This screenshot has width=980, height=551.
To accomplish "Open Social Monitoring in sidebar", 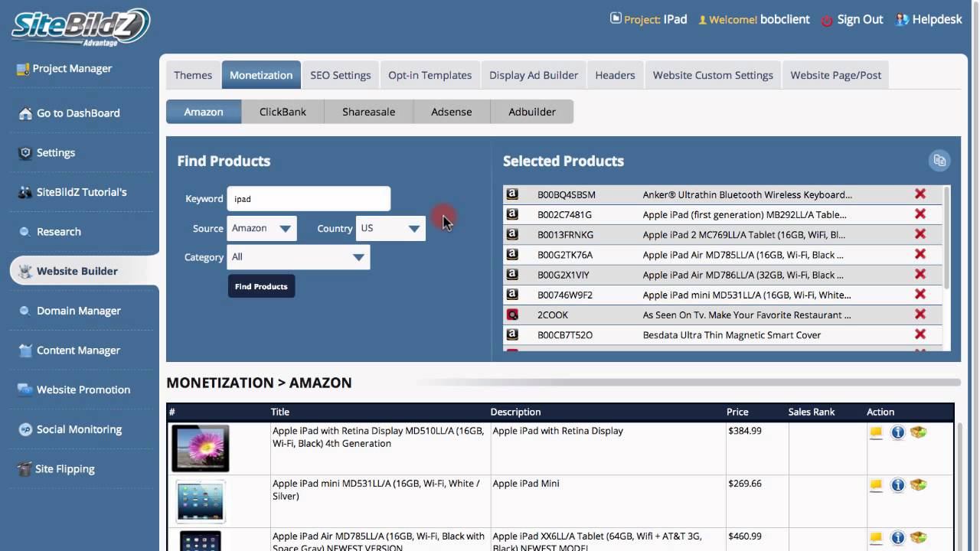I will pyautogui.click(x=80, y=429).
